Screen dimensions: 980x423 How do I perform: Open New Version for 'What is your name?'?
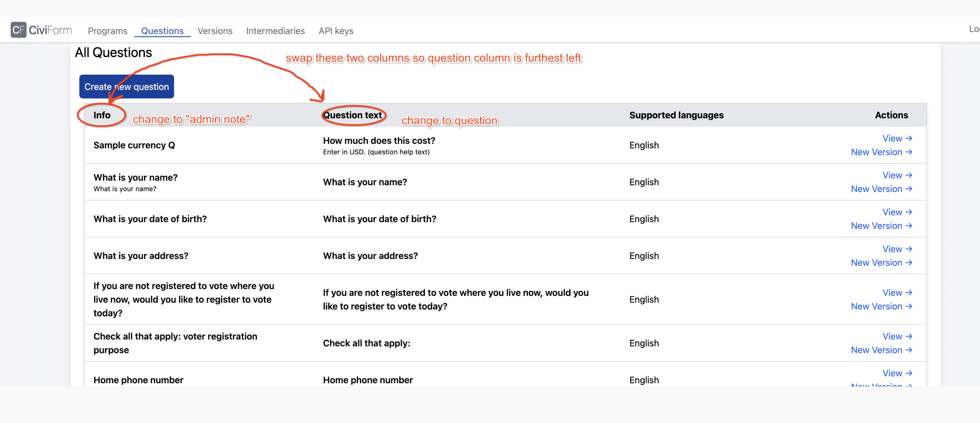click(x=881, y=189)
